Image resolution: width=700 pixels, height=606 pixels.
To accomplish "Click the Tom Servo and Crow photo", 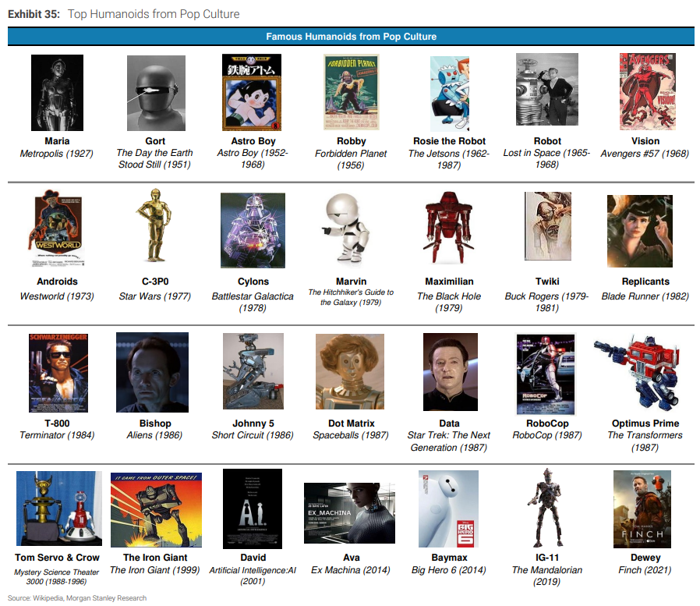I will [x=59, y=509].
